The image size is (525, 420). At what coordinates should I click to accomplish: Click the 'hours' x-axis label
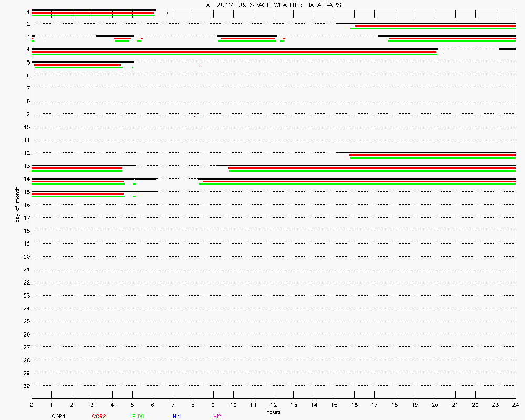tap(273, 412)
